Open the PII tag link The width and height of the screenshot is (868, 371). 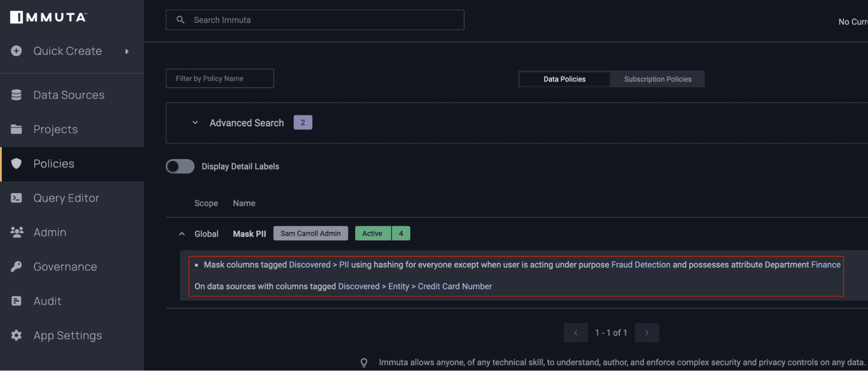click(344, 265)
